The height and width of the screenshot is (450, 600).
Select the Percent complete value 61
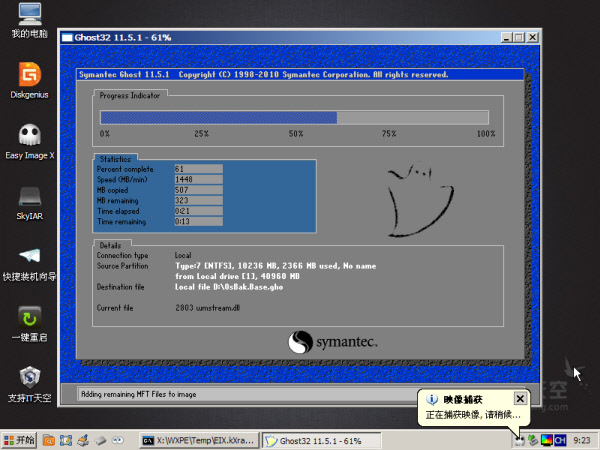click(x=199, y=169)
